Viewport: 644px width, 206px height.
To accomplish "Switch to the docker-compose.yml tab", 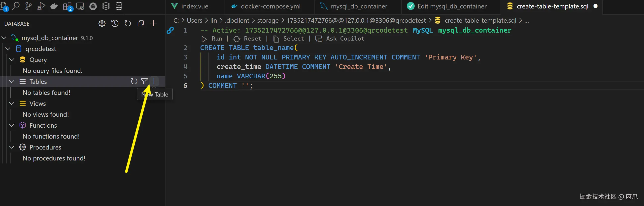I will (270, 6).
